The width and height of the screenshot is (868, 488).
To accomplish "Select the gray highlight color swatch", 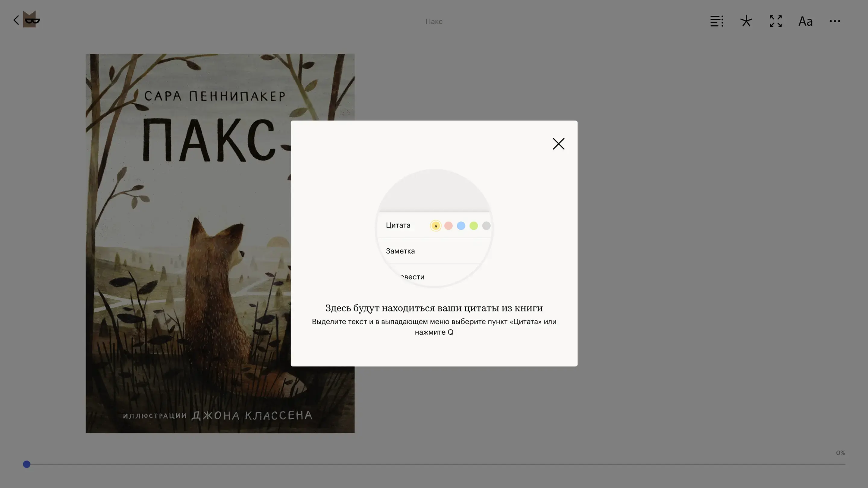I will [486, 226].
